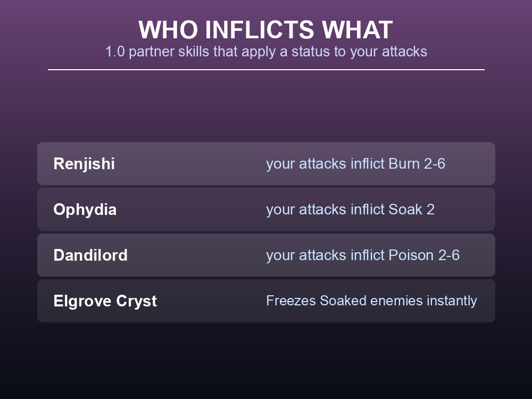Click the Dandilord partner name
The height and width of the screenshot is (399, 532).
pyautogui.click(x=90, y=255)
